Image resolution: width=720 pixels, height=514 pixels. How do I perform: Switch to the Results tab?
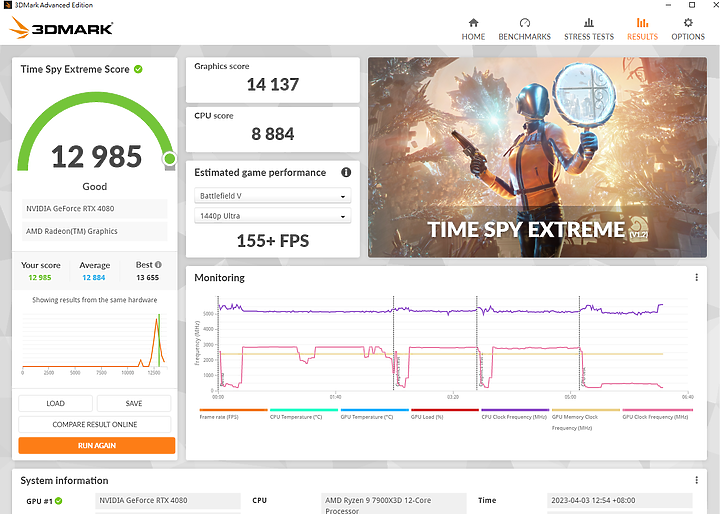[642, 29]
